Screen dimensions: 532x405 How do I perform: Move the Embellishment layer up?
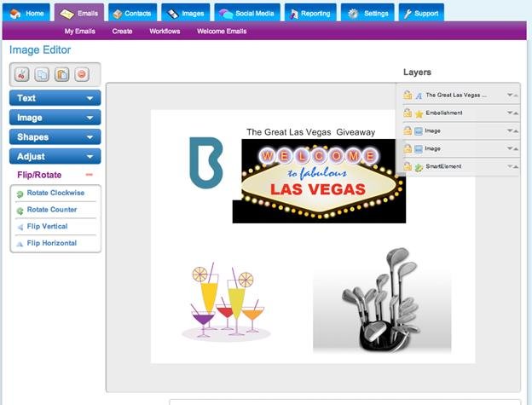516,113
